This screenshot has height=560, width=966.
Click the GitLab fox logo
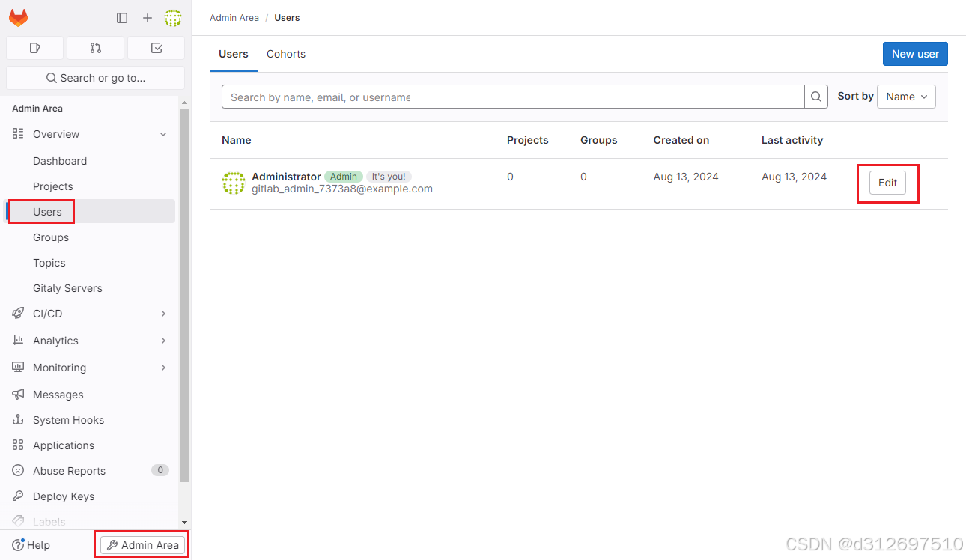coord(18,17)
